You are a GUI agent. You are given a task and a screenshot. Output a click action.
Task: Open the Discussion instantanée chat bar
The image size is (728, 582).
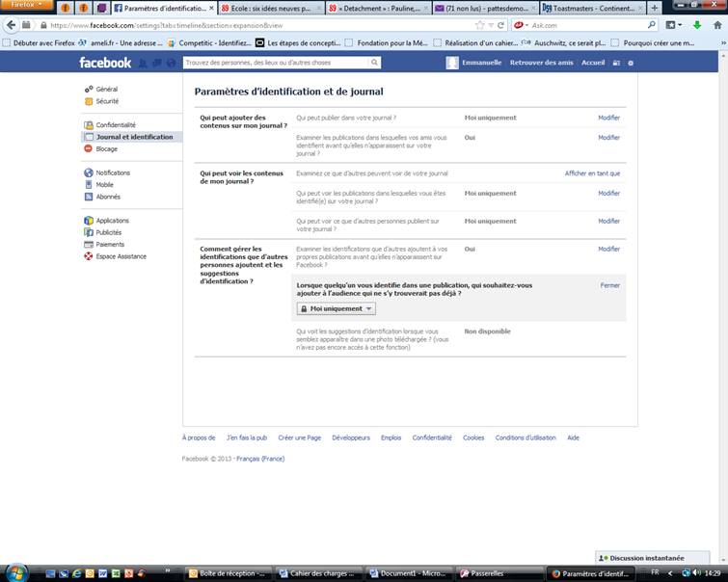(653, 557)
